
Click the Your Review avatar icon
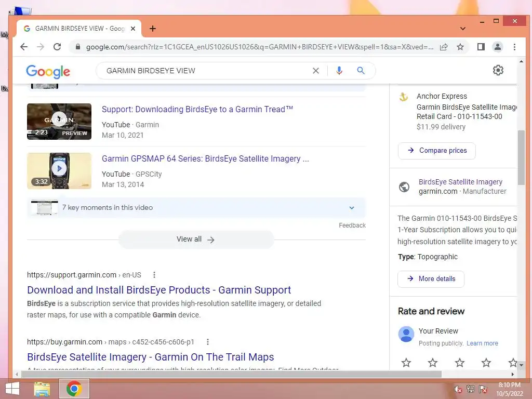[406, 334]
